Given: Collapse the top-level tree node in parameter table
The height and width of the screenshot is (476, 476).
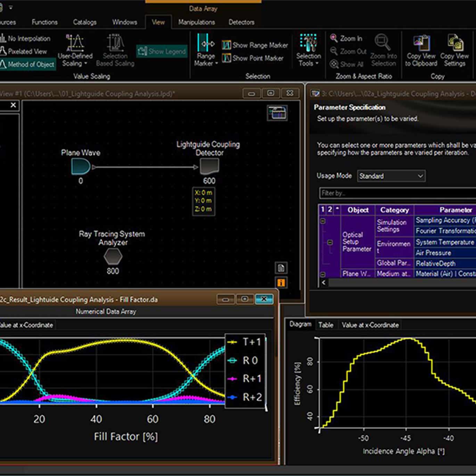Looking at the screenshot, I should point(322,221).
